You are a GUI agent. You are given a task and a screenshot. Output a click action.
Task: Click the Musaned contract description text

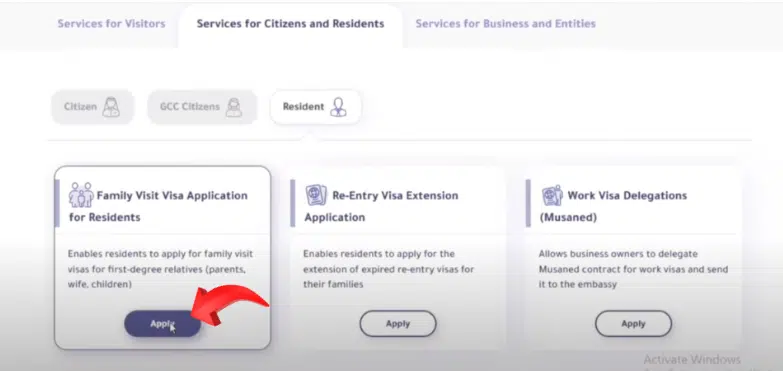tap(633, 269)
